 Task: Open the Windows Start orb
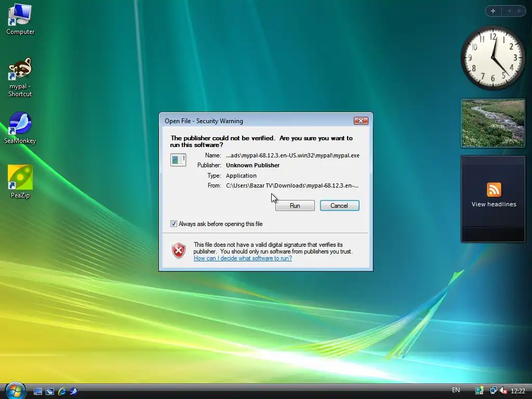(15, 390)
